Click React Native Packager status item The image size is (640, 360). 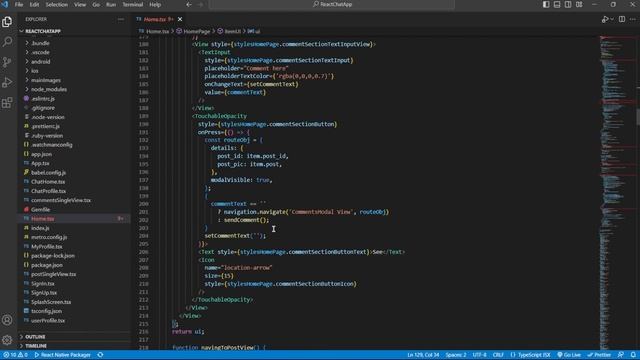pos(62,355)
